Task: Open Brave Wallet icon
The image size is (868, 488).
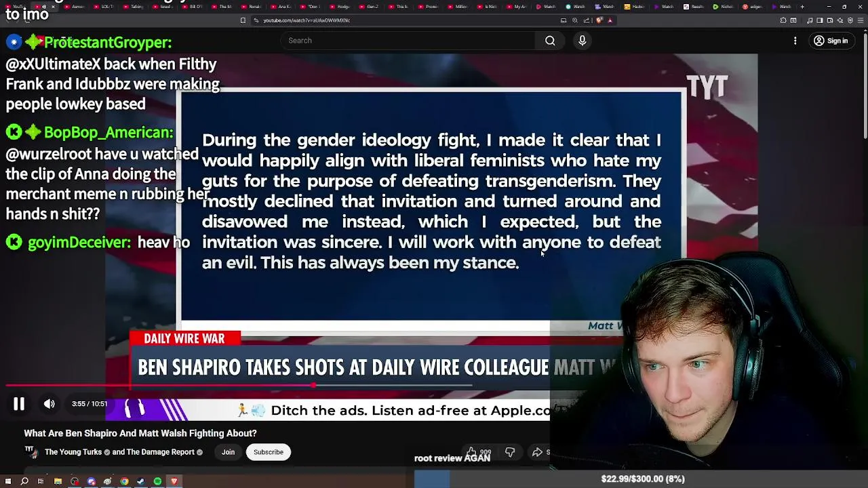Action: click(829, 20)
